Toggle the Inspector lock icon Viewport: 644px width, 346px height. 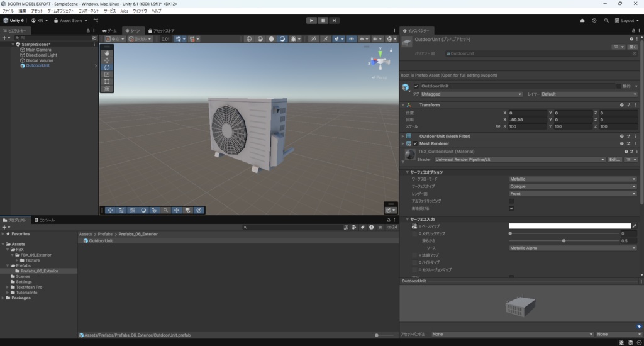(x=633, y=31)
